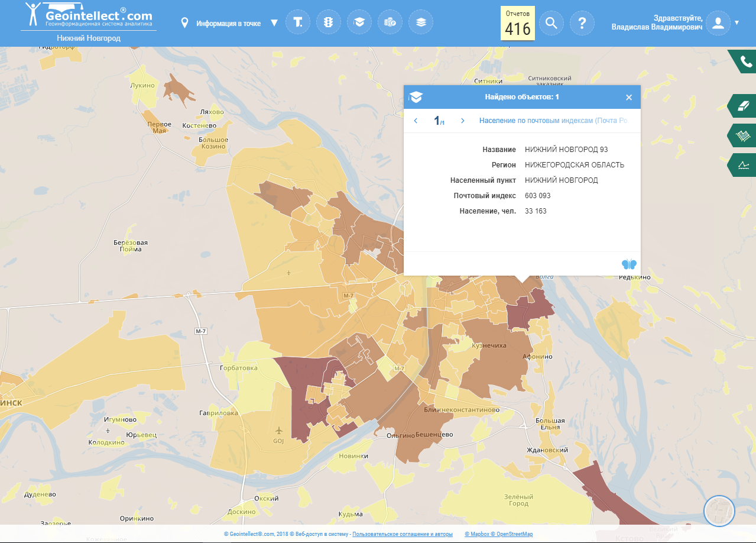Open the coins icon tool
Viewport: 756px width, 543px height.
[390, 23]
